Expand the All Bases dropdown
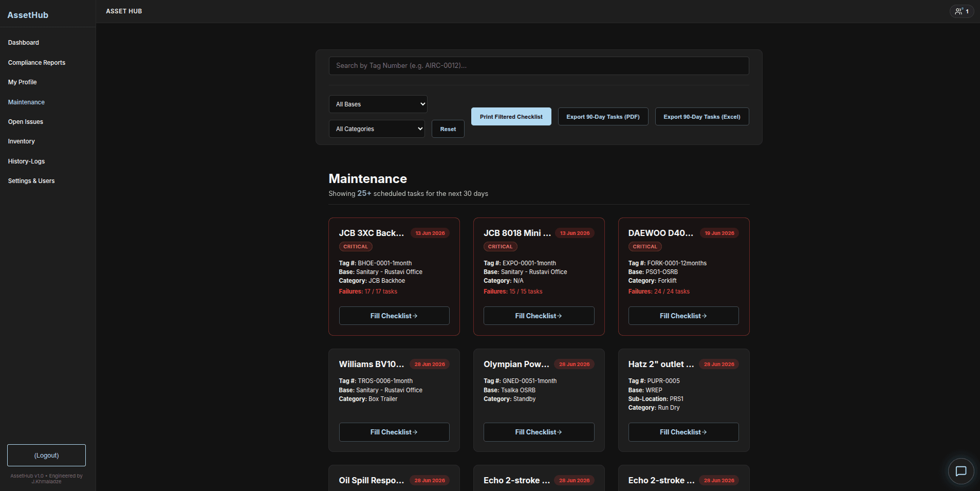This screenshot has height=491, width=980. tap(378, 104)
